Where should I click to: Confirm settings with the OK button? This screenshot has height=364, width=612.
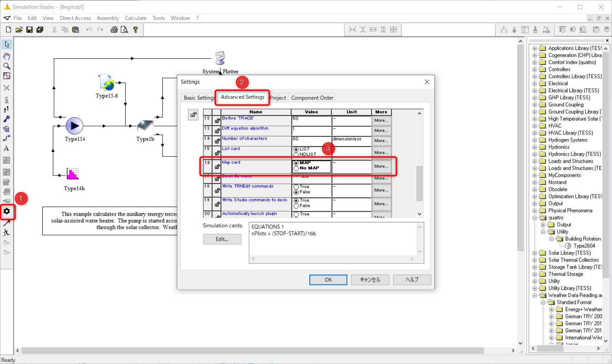point(328,279)
